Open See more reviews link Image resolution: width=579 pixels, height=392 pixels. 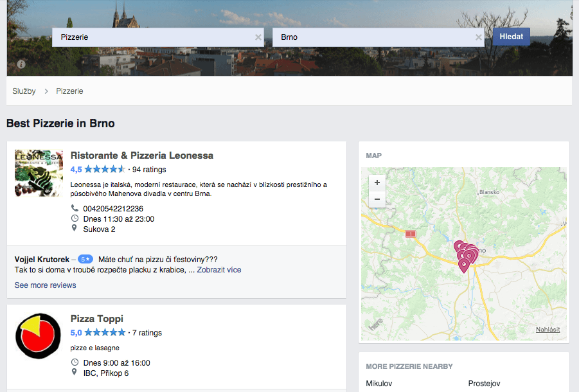point(45,285)
